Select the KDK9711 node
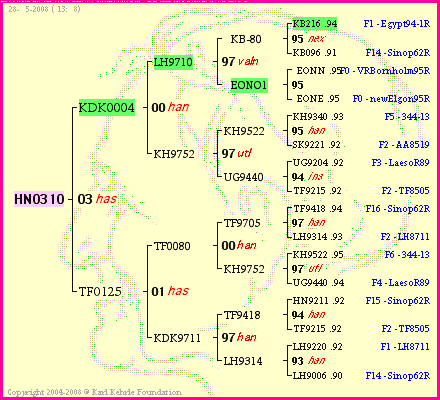440x400 pixels. pyautogui.click(x=177, y=338)
